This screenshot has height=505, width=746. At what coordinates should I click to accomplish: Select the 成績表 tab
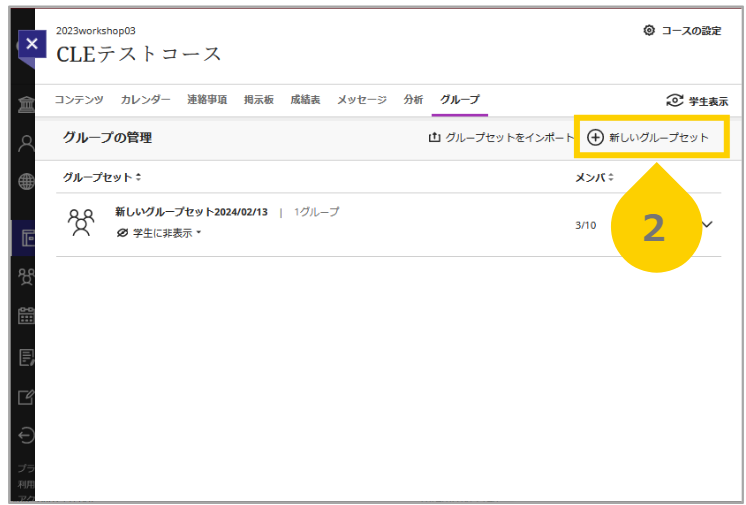click(305, 99)
